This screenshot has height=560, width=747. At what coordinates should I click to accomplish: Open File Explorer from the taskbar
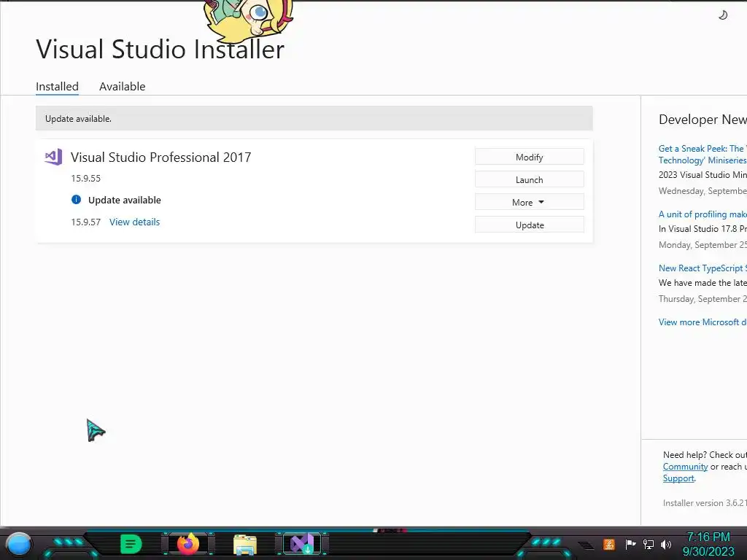tap(245, 544)
